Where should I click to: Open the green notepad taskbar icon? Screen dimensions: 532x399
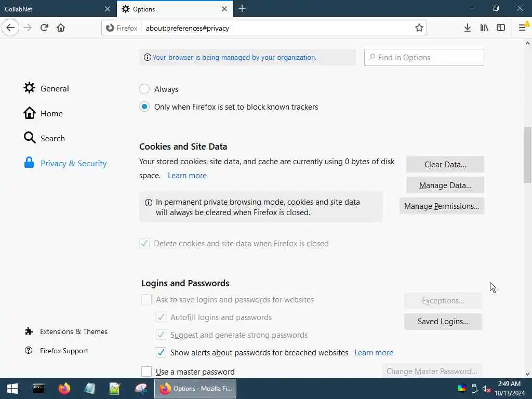(115, 389)
